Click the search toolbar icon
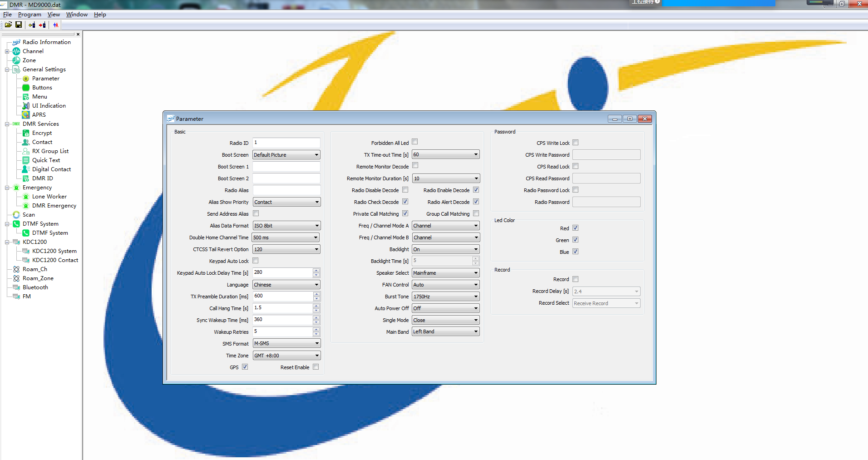 click(55, 25)
